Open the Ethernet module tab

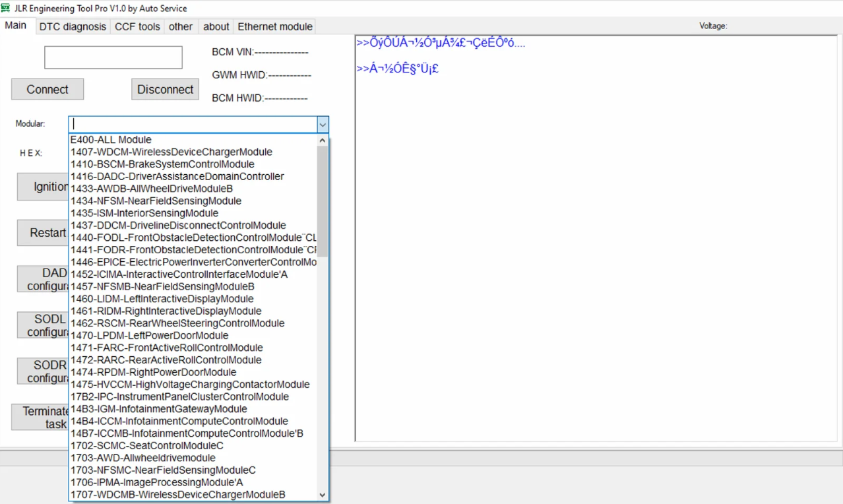pyautogui.click(x=275, y=26)
